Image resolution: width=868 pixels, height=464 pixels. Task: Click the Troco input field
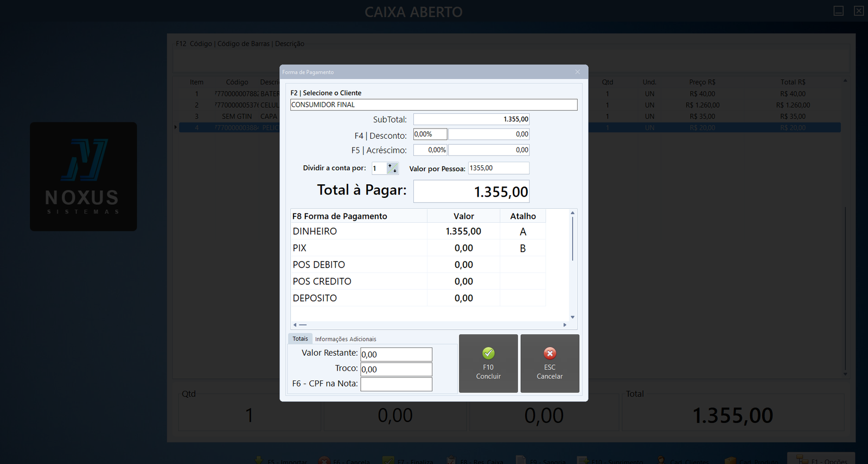[396, 370]
